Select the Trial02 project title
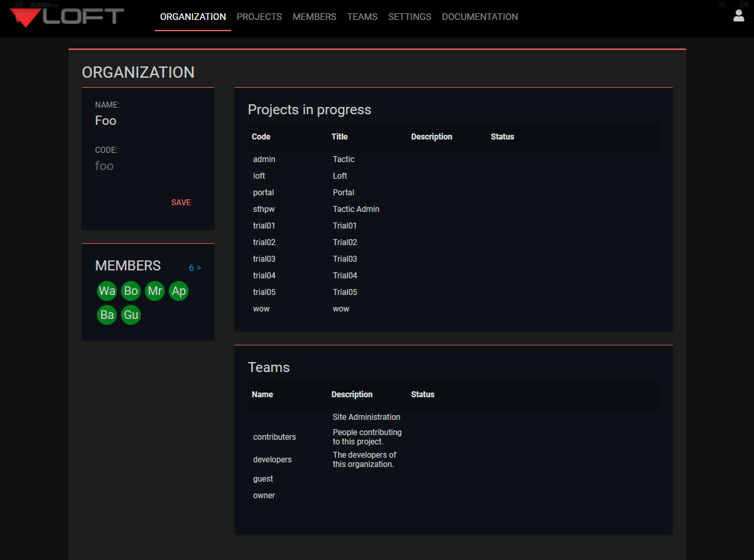Image resolution: width=754 pixels, height=560 pixels. (x=345, y=242)
